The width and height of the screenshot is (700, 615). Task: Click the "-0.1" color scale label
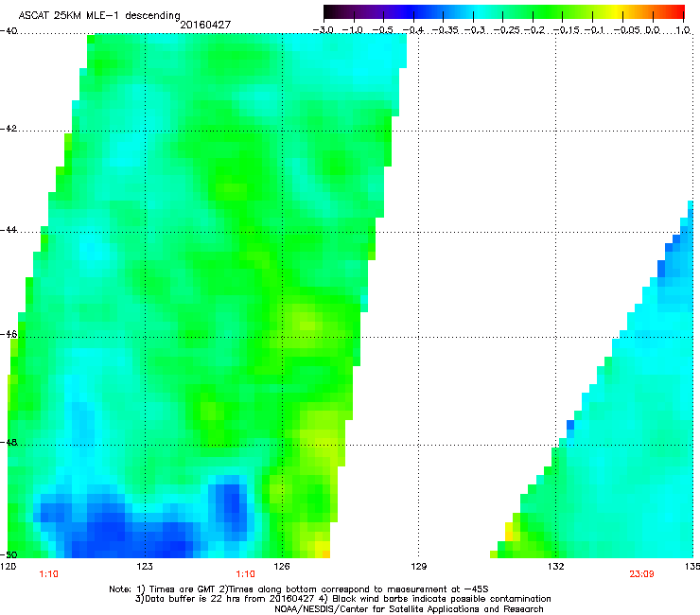tap(594, 30)
